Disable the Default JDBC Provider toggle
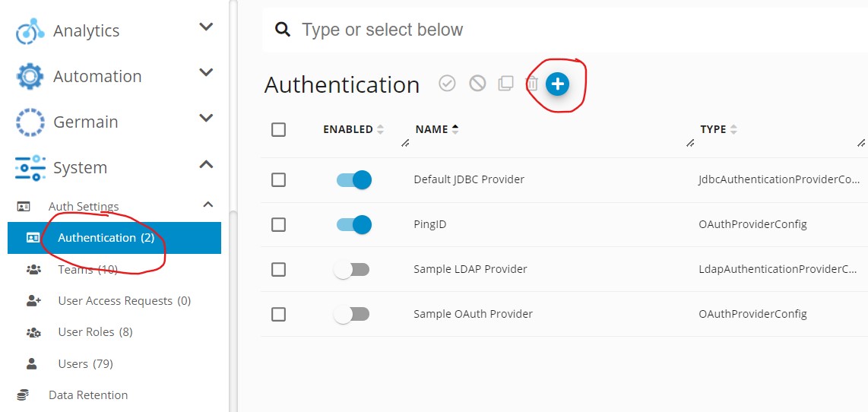 (x=353, y=180)
